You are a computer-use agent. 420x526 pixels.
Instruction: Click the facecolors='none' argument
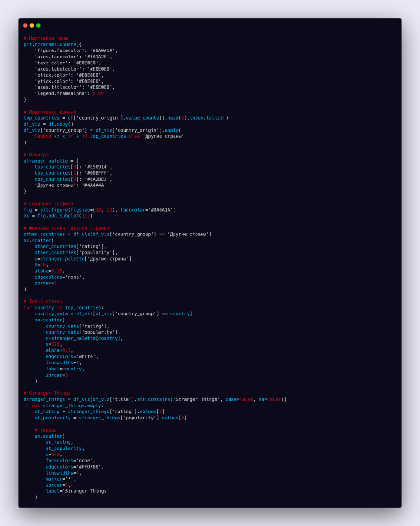click(70, 461)
